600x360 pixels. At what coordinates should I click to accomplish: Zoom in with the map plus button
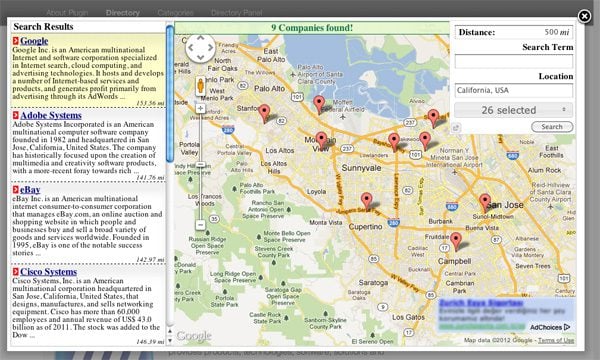[200, 109]
